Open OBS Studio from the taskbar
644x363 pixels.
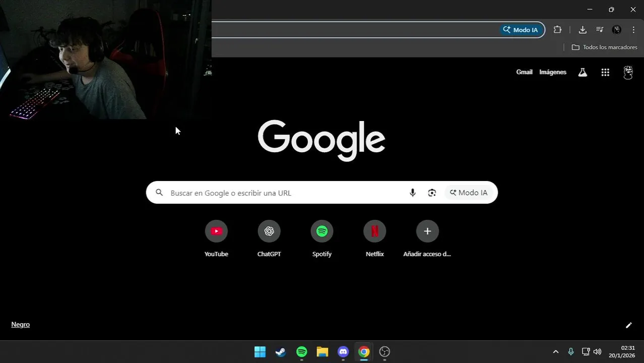[384, 352]
